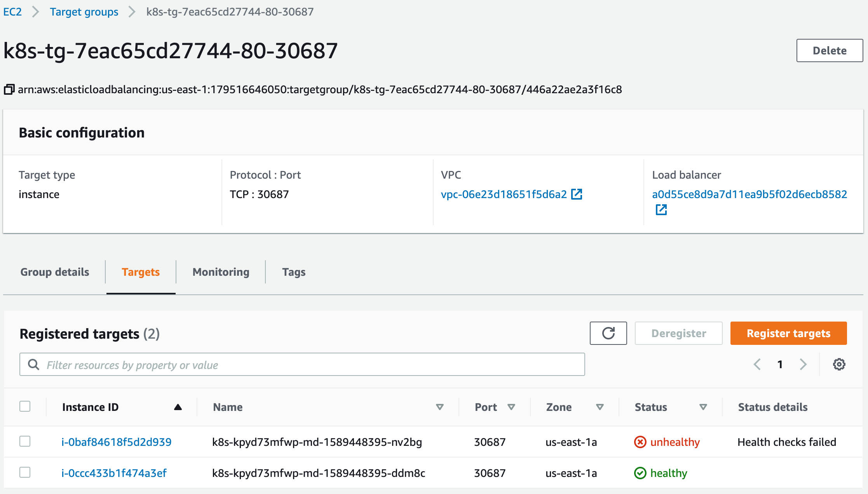This screenshot has height=494, width=868.
Task: Open VPC external link icon
Action: 577,194
